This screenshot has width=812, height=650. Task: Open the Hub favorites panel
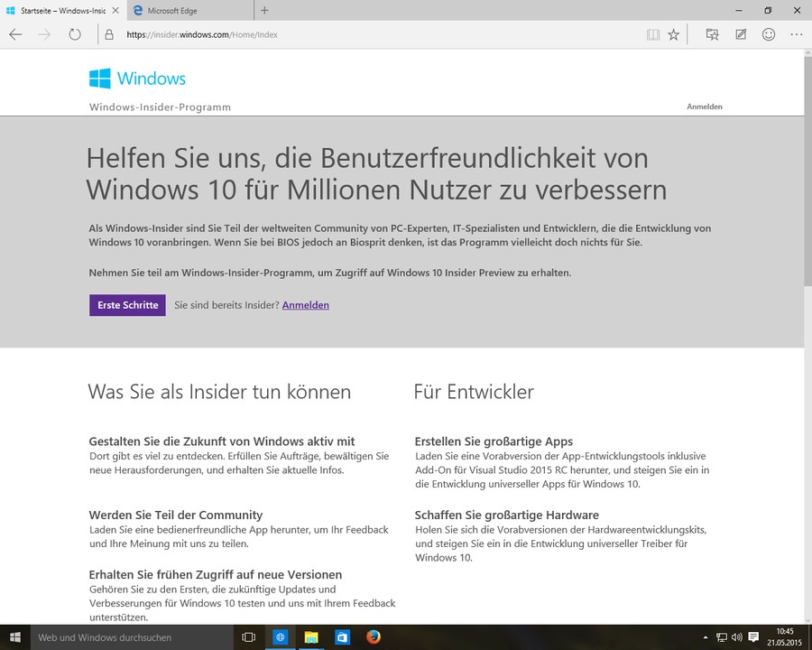[713, 34]
